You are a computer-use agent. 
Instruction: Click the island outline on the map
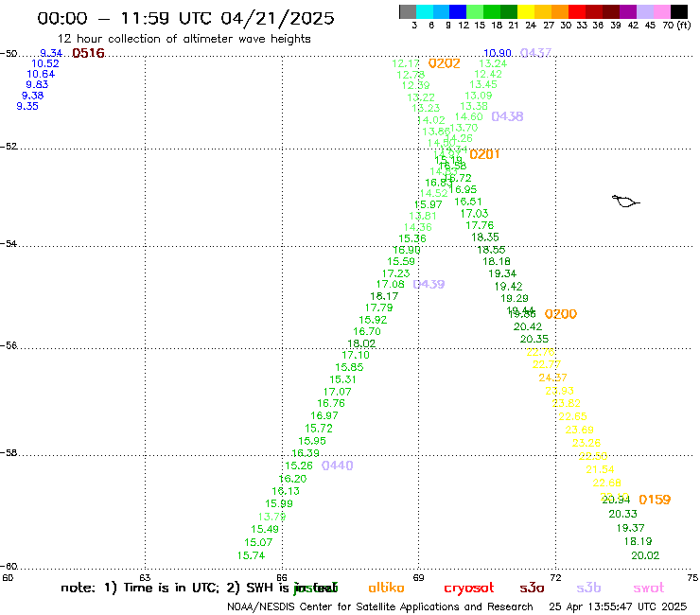pos(625,202)
